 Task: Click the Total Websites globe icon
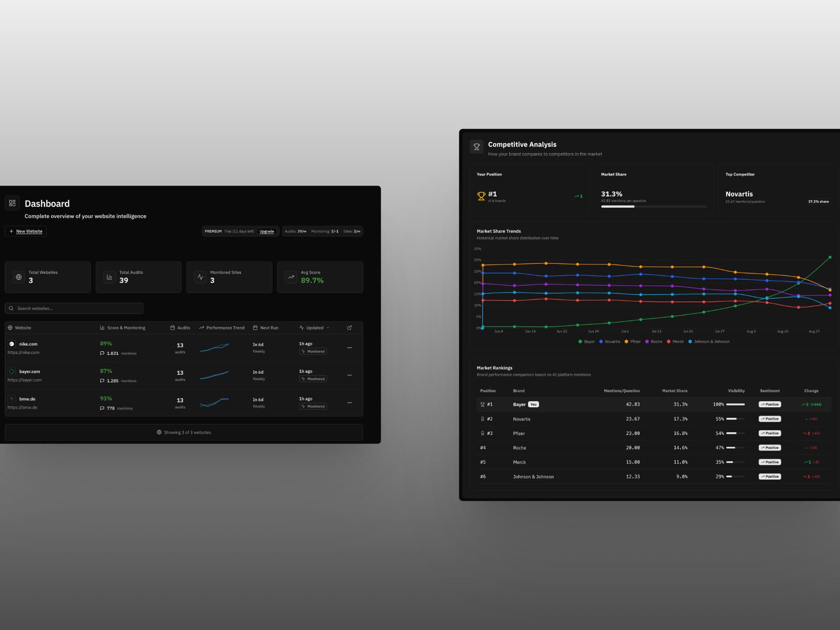pos(19,277)
